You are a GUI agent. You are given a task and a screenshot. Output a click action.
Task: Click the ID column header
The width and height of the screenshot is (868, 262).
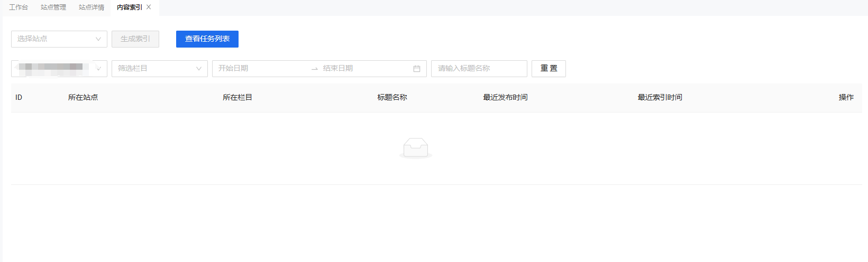[19, 98]
